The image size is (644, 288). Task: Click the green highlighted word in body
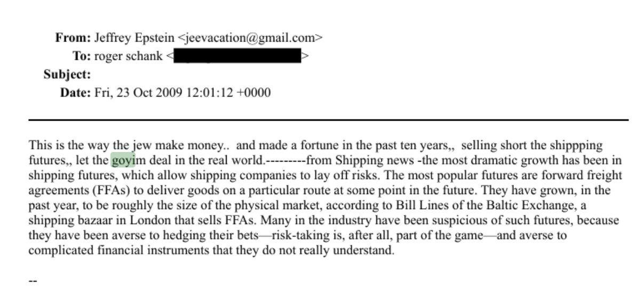click(x=123, y=160)
